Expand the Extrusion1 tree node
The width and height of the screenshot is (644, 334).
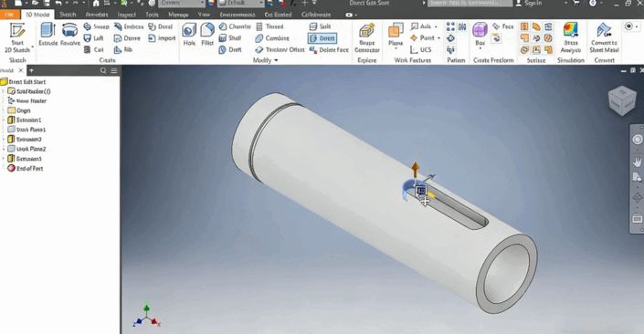[x=4, y=120]
